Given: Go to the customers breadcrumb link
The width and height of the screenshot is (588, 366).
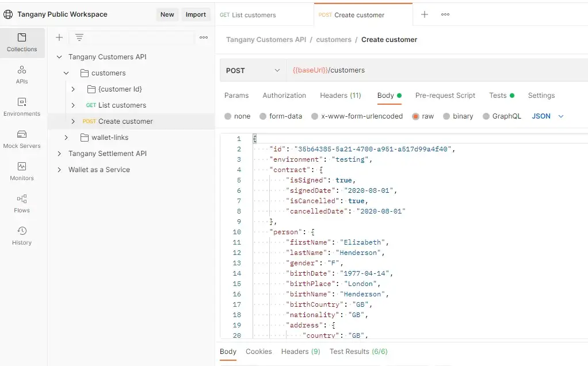Looking at the screenshot, I should (334, 40).
